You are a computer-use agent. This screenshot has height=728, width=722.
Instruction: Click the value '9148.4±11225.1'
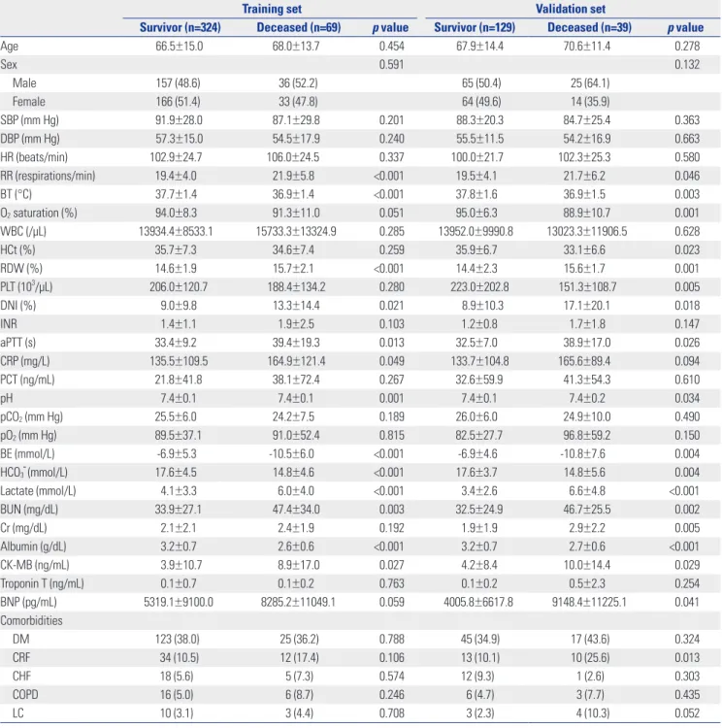pos(589,603)
